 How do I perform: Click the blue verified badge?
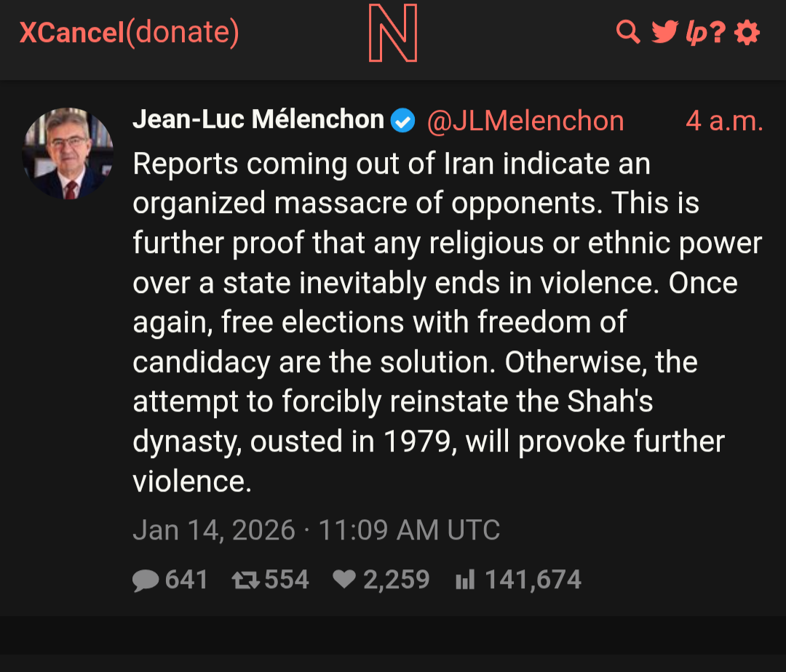(402, 121)
